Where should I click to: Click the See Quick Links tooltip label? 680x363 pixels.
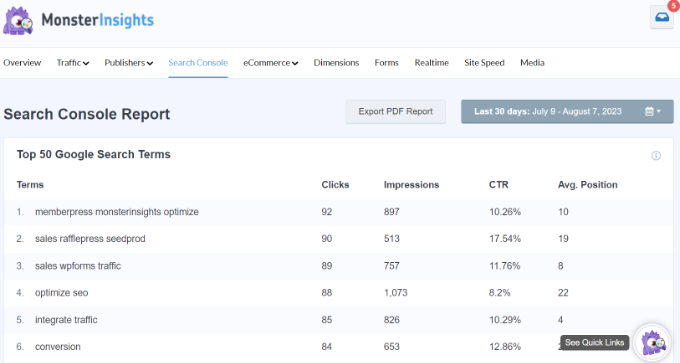pyautogui.click(x=595, y=343)
